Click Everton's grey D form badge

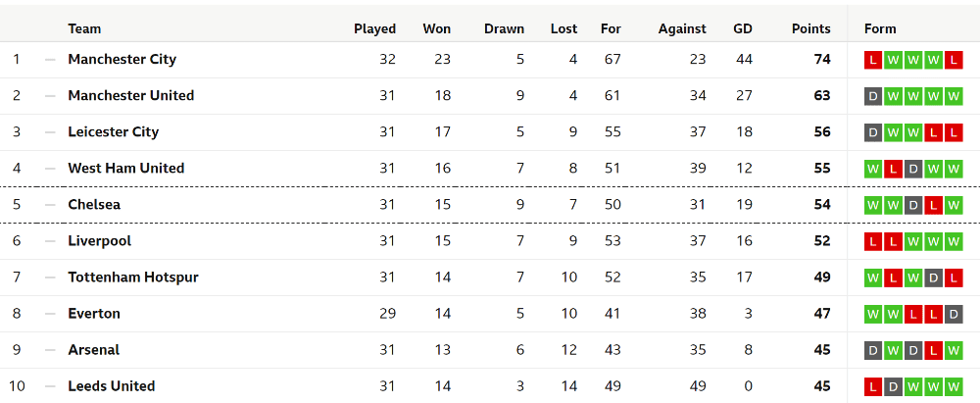pos(954,314)
